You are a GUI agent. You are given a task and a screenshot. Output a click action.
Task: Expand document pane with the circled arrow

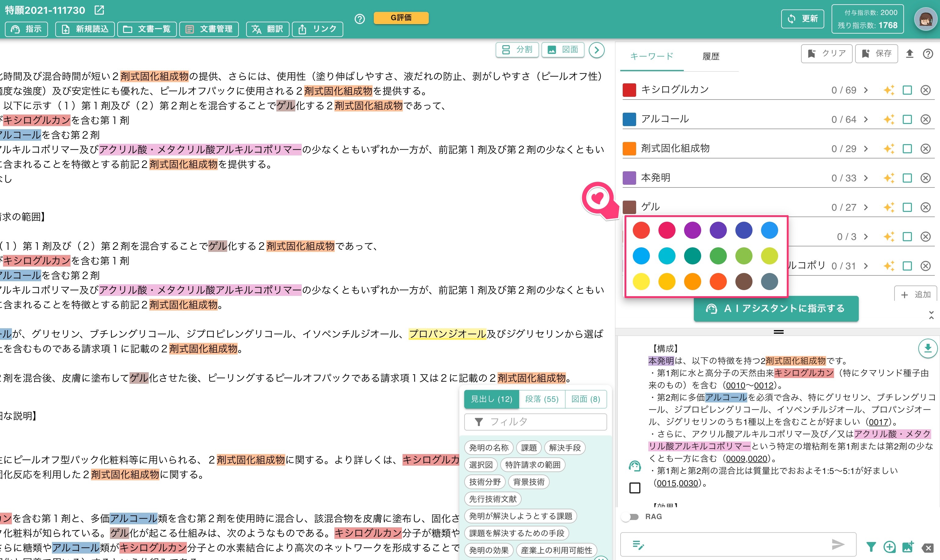coord(597,50)
